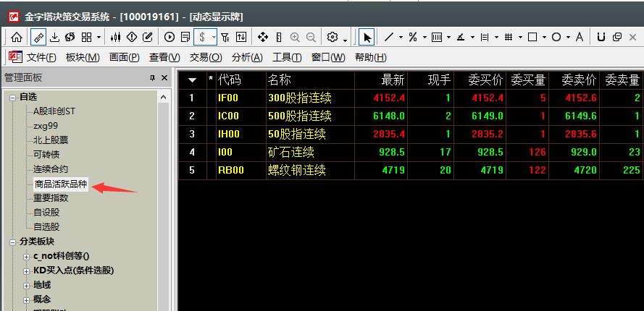The width and height of the screenshot is (644, 311).
Task: Open the 板块(M) menu
Action: (x=83, y=57)
